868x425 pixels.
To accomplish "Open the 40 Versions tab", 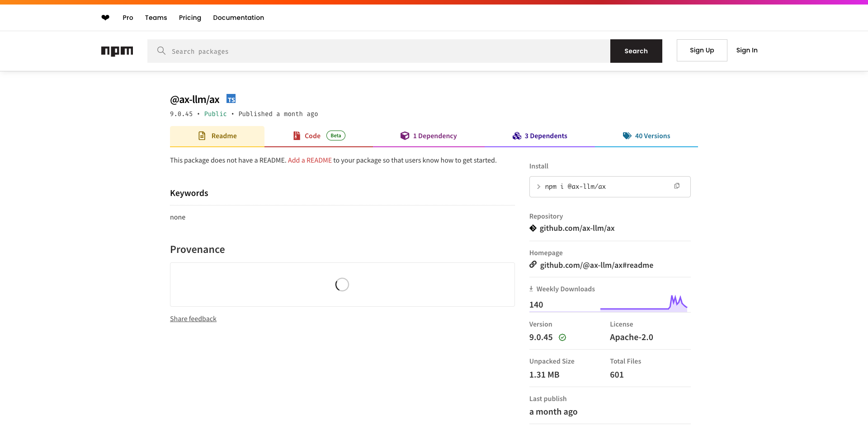I will click(x=646, y=136).
